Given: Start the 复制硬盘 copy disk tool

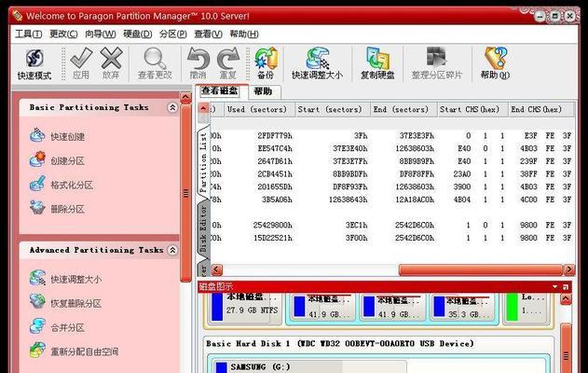Looking at the screenshot, I should [x=377, y=63].
